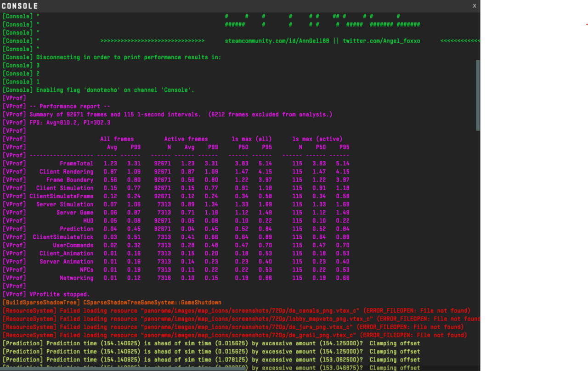Click the '-- Performance report --' line
This screenshot has width=588, height=371.
tap(57, 107)
